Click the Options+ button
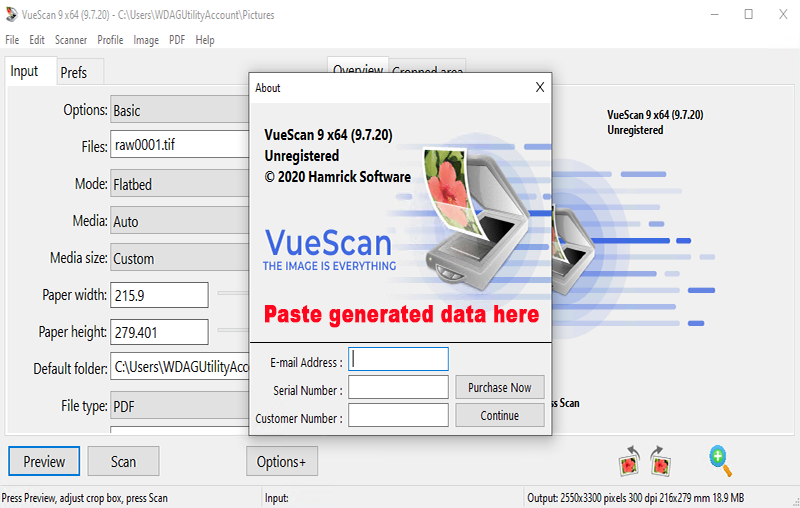This screenshot has width=800, height=508. coord(282,461)
